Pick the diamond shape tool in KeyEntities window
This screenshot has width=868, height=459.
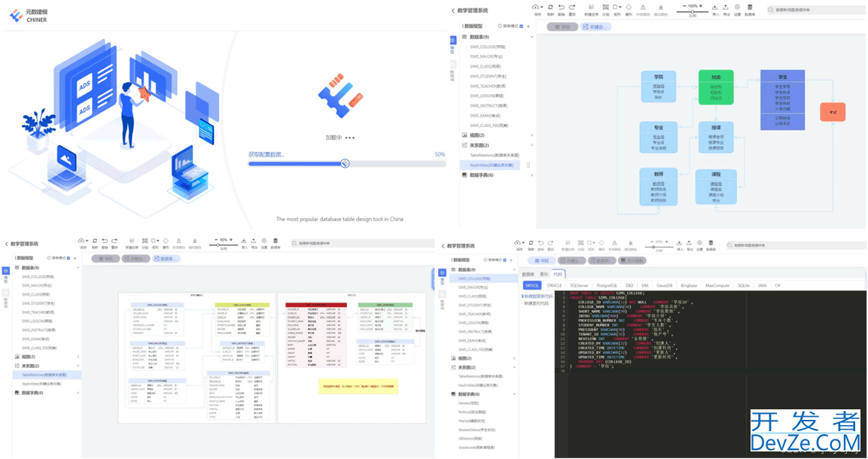[x=629, y=8]
